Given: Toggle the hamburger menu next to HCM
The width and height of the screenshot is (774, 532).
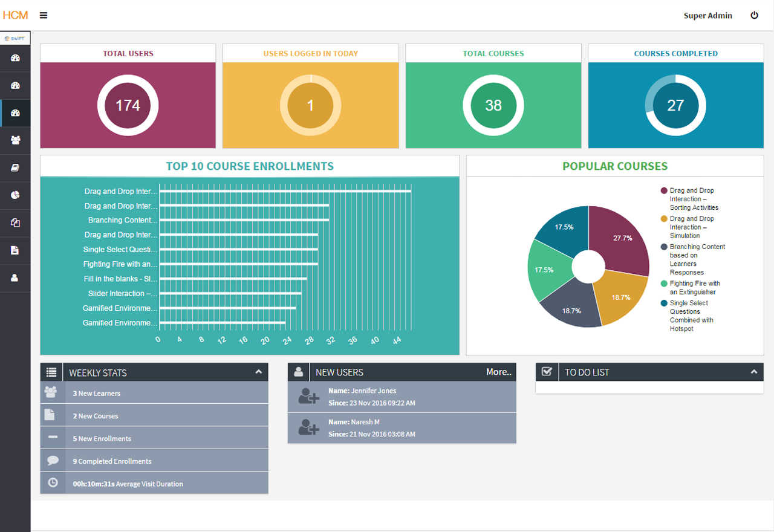Looking at the screenshot, I should (x=44, y=16).
